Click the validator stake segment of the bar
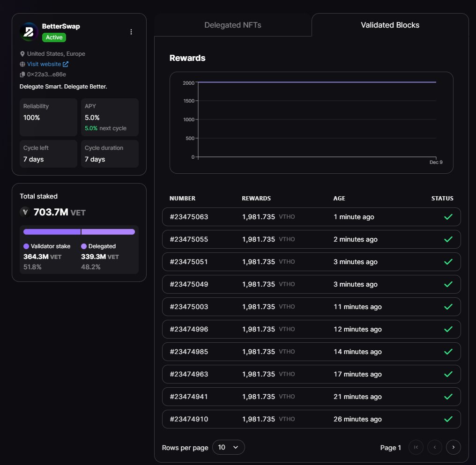Viewport: 476px width, 465px height. (x=52, y=232)
